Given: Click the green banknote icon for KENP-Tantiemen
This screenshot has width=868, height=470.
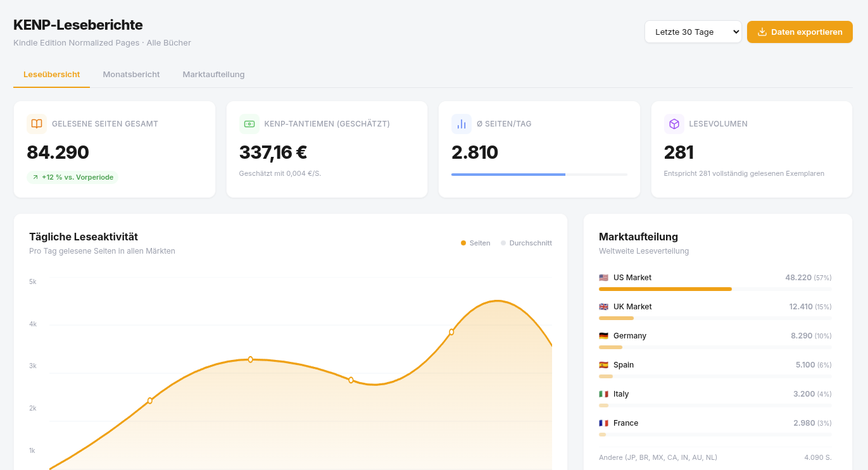Looking at the screenshot, I should pos(249,124).
